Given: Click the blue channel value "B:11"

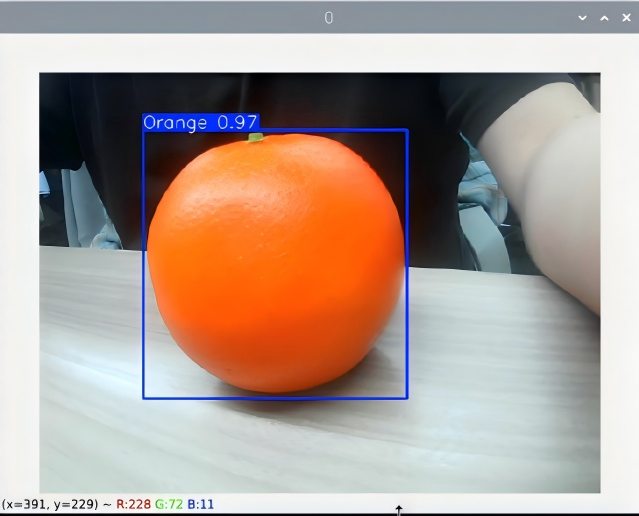Looking at the screenshot, I should point(201,505).
